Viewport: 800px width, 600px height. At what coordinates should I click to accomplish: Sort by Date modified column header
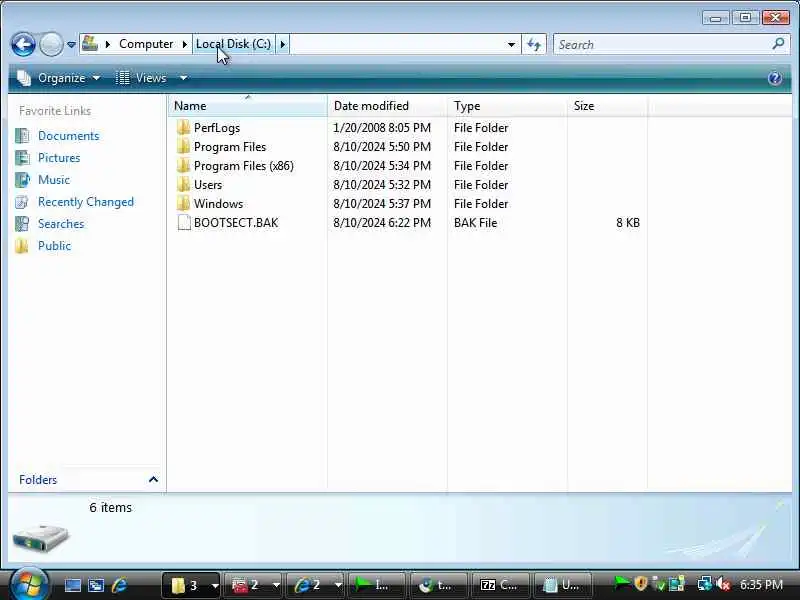(387, 106)
